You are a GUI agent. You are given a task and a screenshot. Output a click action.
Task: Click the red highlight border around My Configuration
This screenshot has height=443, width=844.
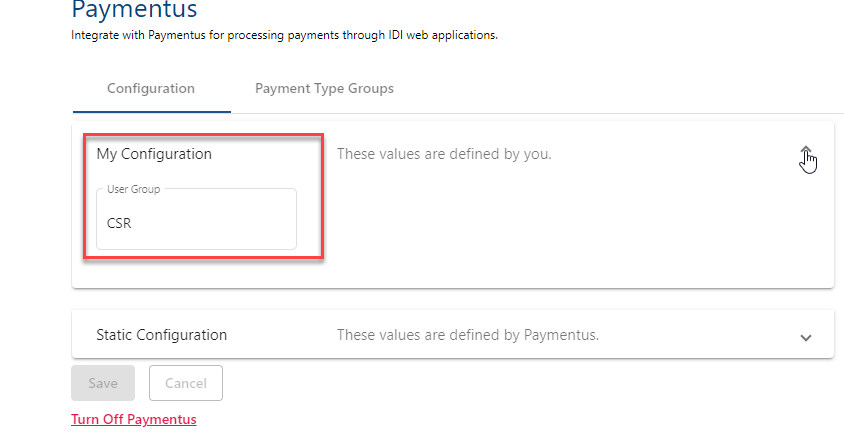[x=322, y=200]
